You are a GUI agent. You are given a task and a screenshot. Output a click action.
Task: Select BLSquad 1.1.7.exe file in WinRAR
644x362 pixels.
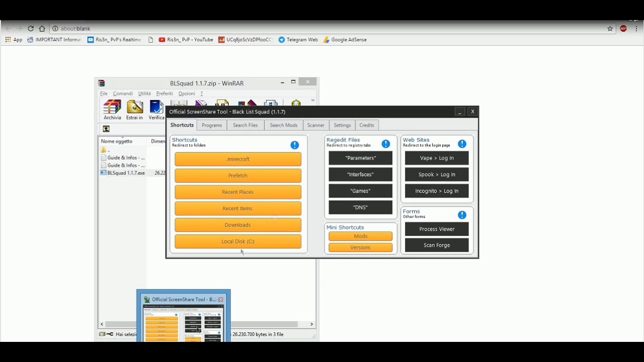coord(122,172)
